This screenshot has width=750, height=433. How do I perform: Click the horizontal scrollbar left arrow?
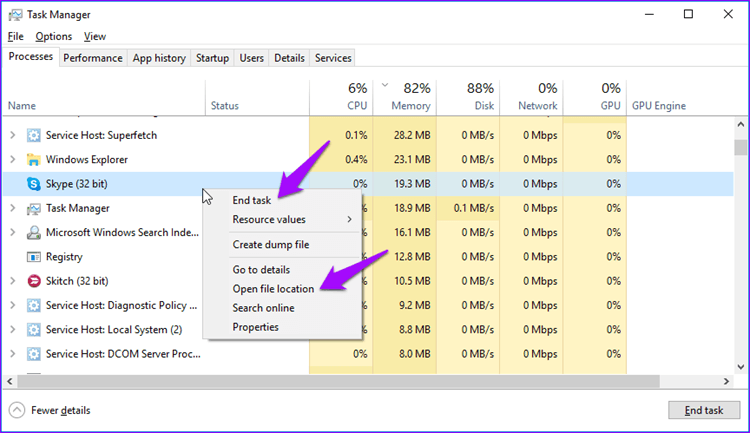pos(10,381)
